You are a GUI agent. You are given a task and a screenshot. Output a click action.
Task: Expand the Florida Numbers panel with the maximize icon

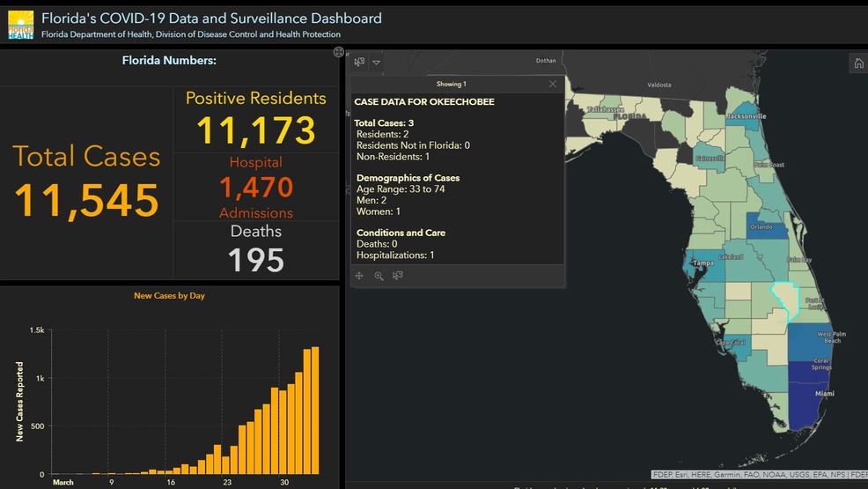[x=339, y=53]
